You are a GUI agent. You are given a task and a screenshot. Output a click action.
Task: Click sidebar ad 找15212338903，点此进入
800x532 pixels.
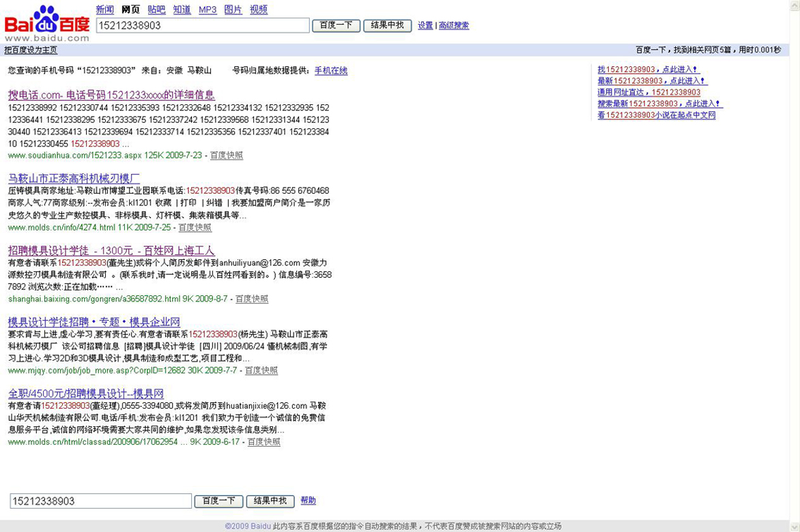[648, 70]
